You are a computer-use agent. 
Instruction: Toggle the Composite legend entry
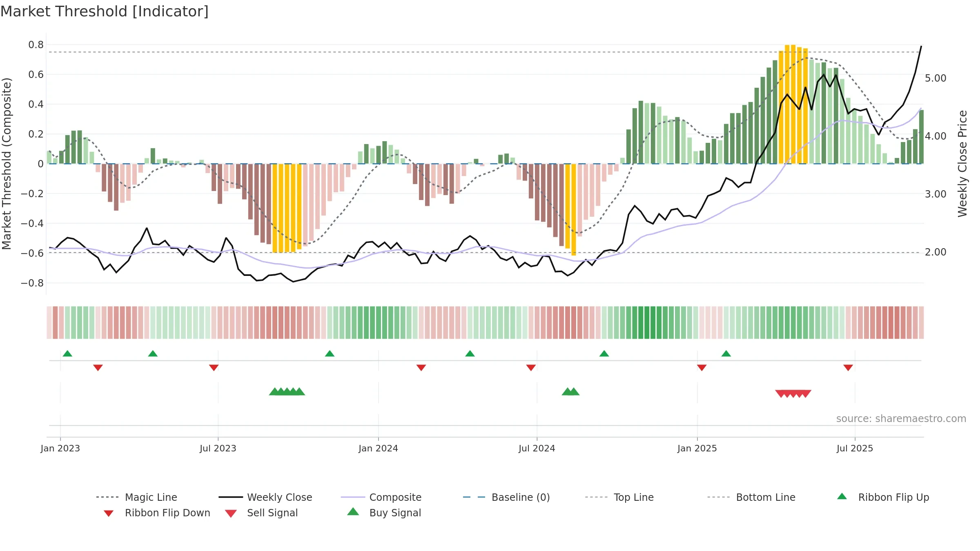point(381,497)
